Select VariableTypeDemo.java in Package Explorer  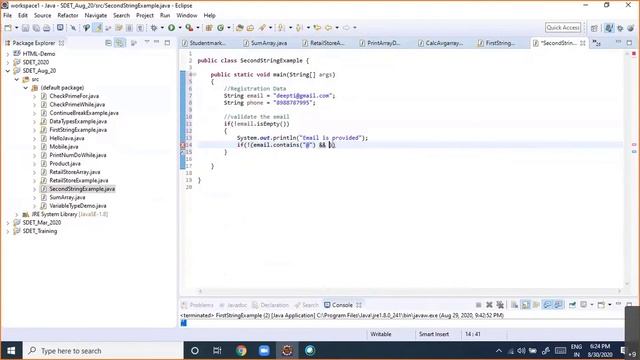[x=78, y=206]
